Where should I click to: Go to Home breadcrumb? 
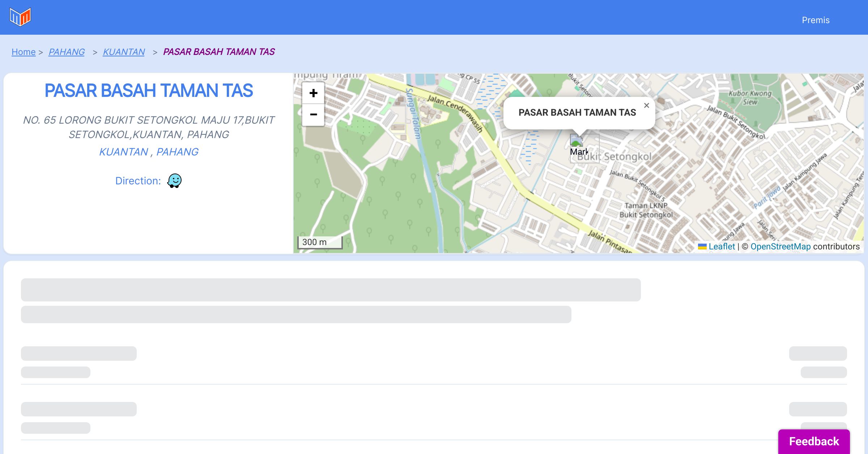click(x=24, y=52)
